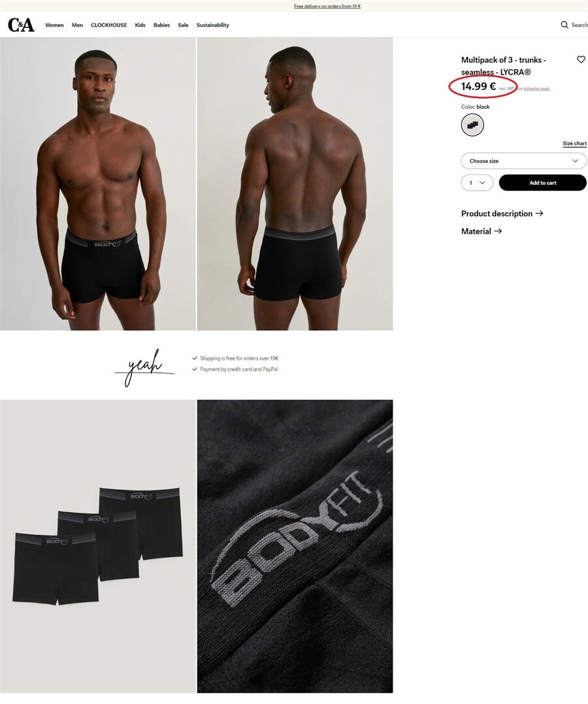Click the free delivery banner link

[327, 7]
